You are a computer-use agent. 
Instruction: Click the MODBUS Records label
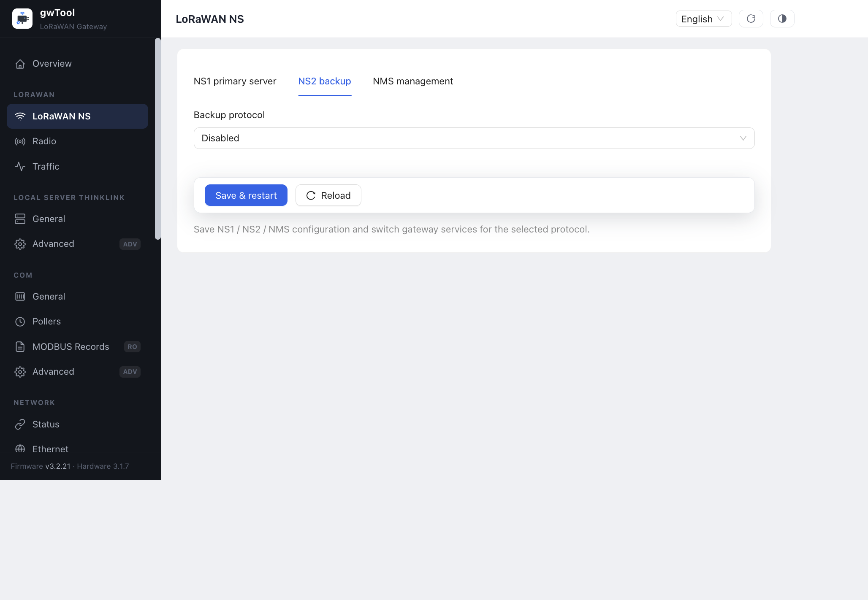point(71,347)
